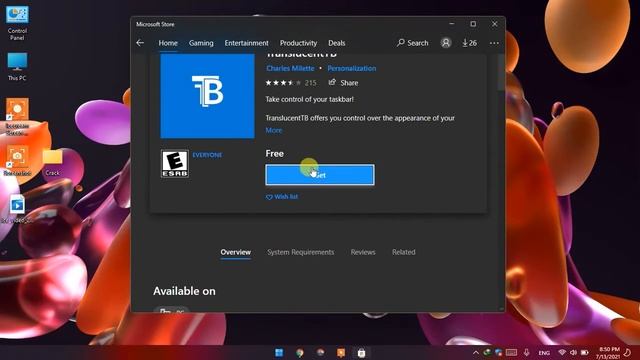Expand description with More link
Viewport: 640px width, 360px height.
(273, 130)
